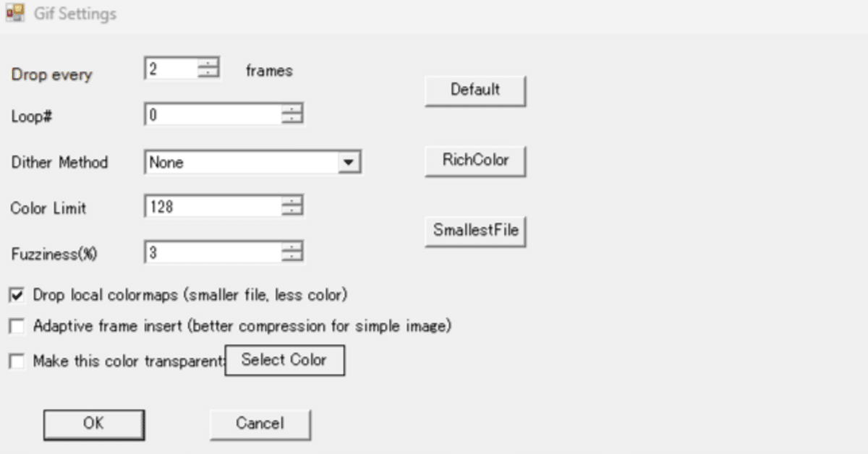Apply the RichColor preset
868x454 pixels.
pos(474,160)
